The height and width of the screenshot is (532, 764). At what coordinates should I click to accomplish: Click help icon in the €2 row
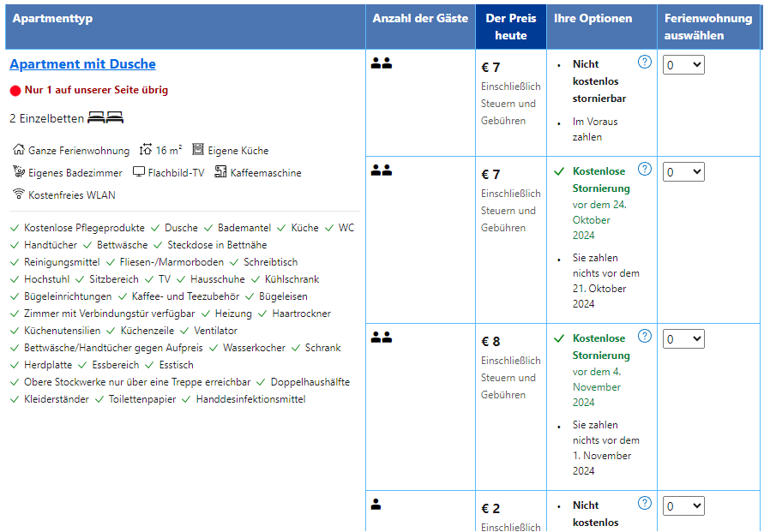point(645,503)
